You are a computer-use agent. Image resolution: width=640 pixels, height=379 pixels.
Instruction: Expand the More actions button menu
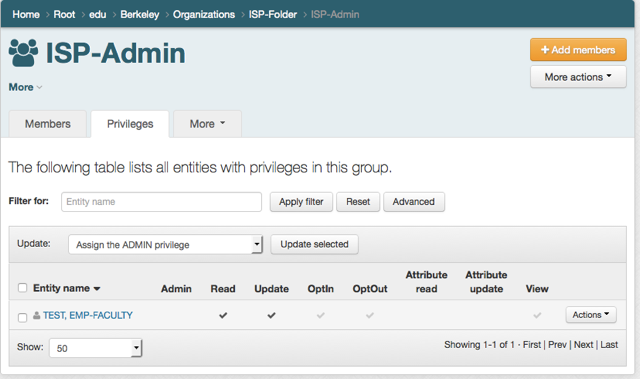click(x=578, y=77)
